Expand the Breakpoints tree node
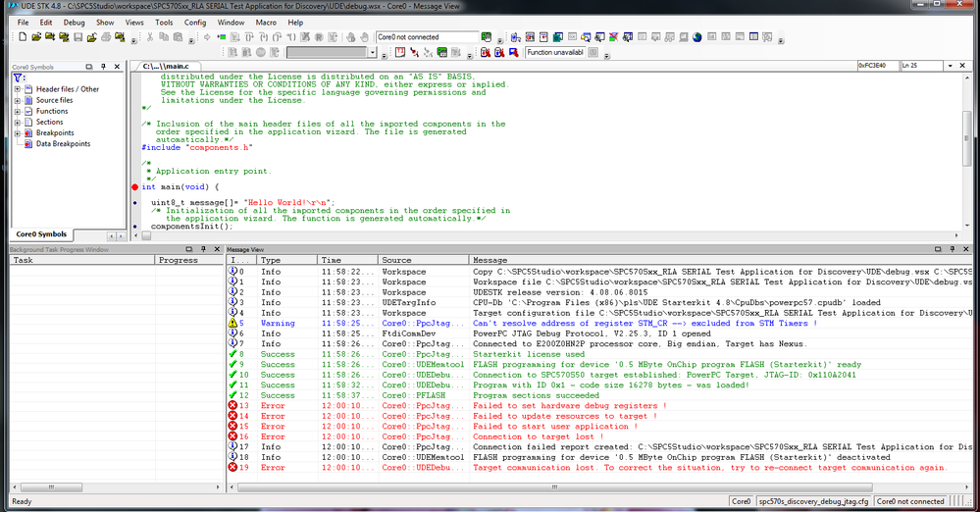The width and height of the screenshot is (980, 512). click(18, 133)
